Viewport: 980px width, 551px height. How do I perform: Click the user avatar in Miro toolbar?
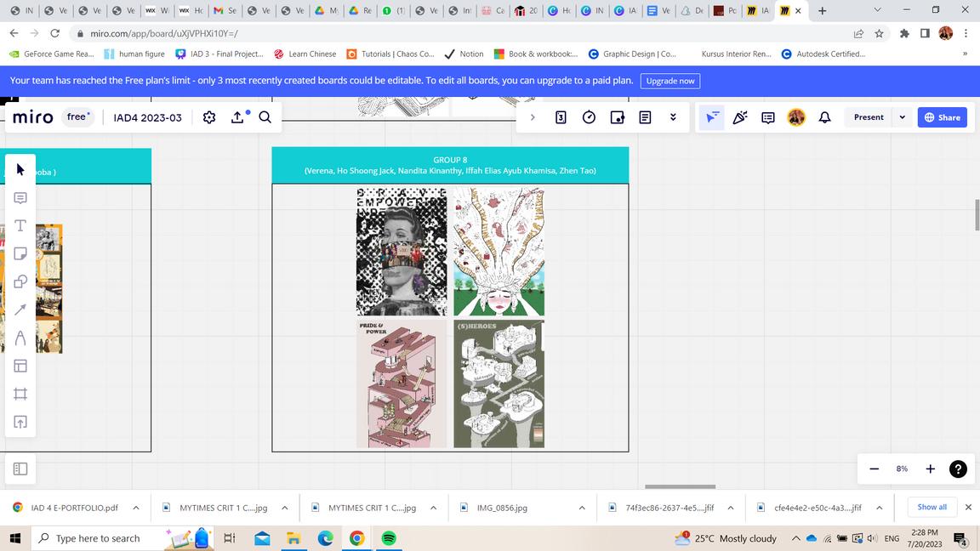coord(796,117)
